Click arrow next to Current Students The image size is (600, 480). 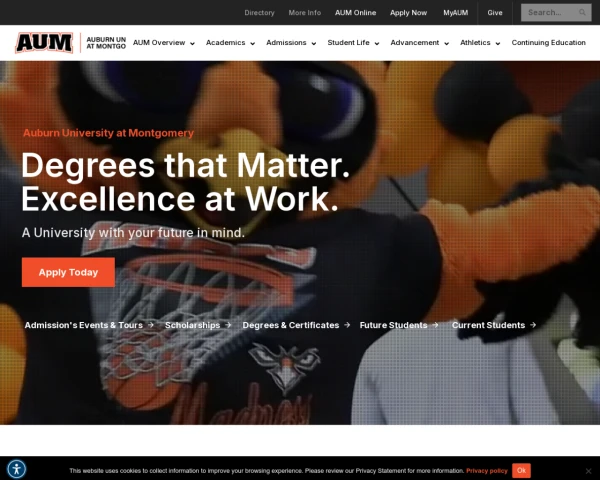533,325
